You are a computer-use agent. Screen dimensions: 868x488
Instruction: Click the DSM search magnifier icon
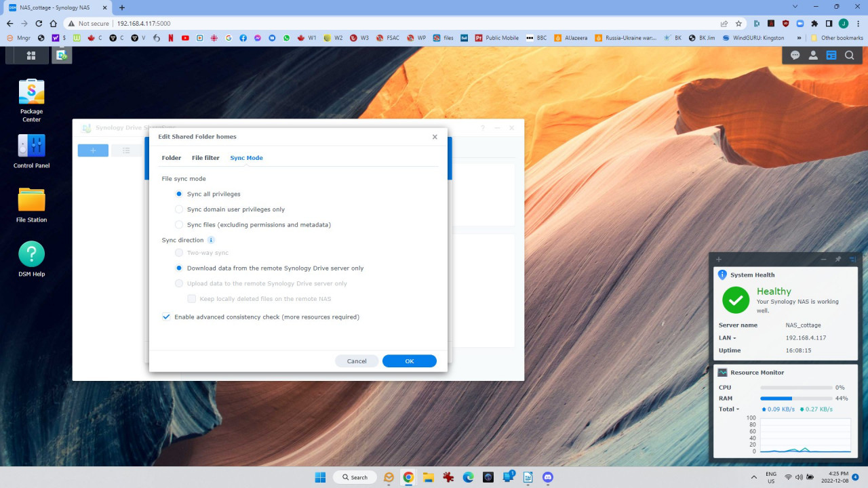(x=849, y=56)
